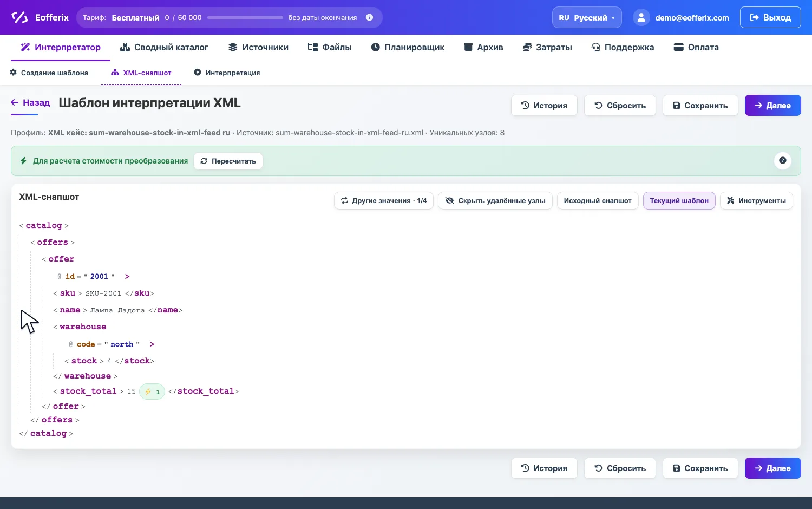Select Текущий шаблон view
The height and width of the screenshot is (509, 812).
pyautogui.click(x=679, y=200)
